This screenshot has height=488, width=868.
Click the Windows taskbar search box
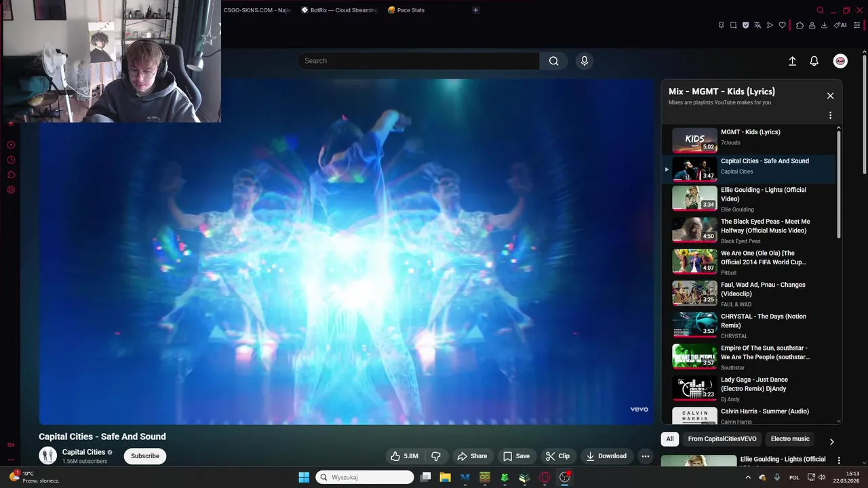click(365, 477)
